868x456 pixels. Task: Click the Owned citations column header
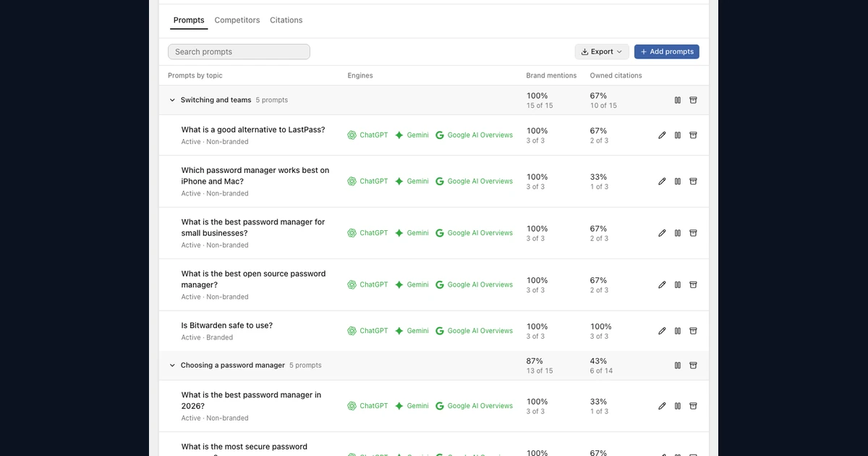coord(616,75)
